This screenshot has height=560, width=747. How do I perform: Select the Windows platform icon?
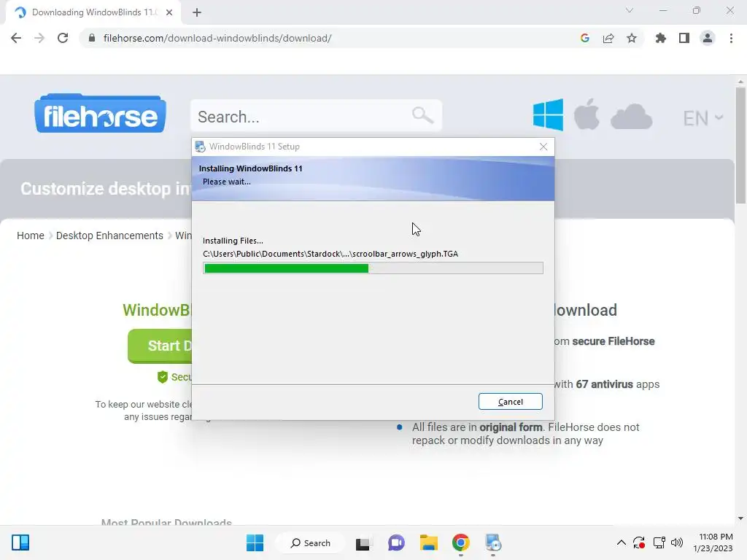click(548, 114)
